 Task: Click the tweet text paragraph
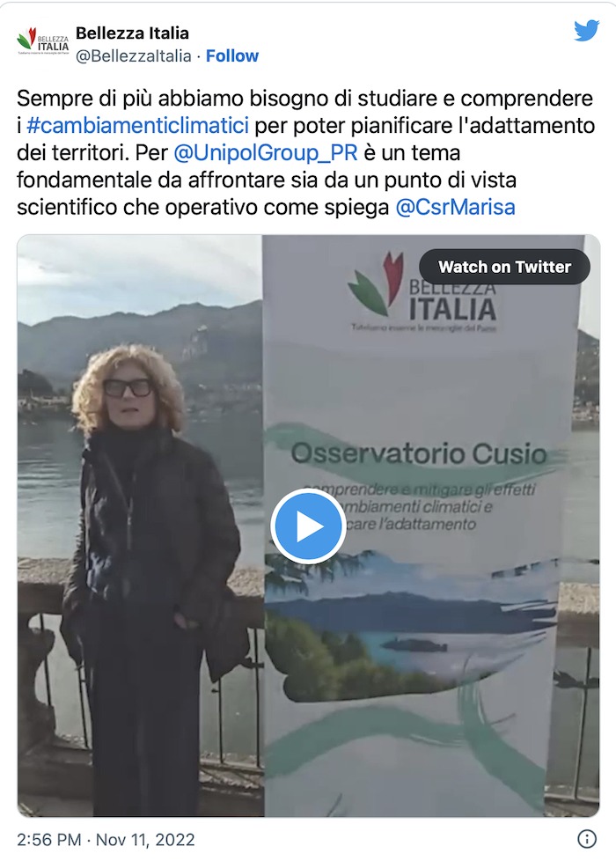[x=306, y=152]
